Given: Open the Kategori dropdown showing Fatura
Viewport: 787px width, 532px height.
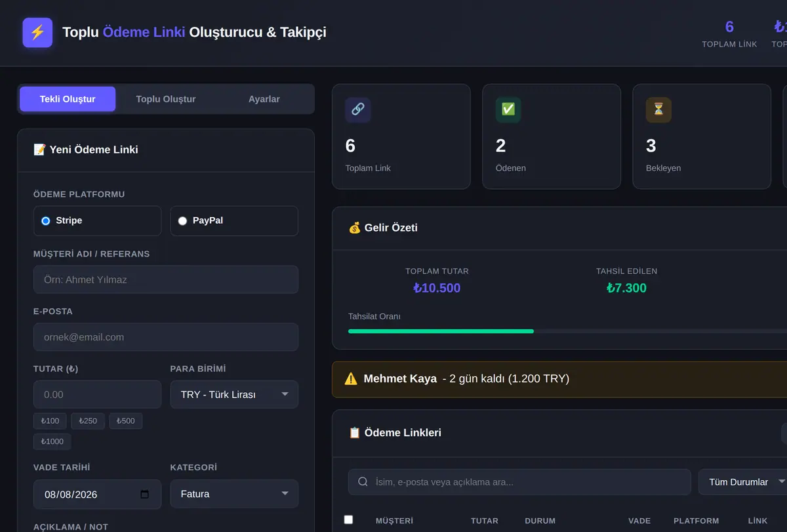Looking at the screenshot, I should [234, 494].
